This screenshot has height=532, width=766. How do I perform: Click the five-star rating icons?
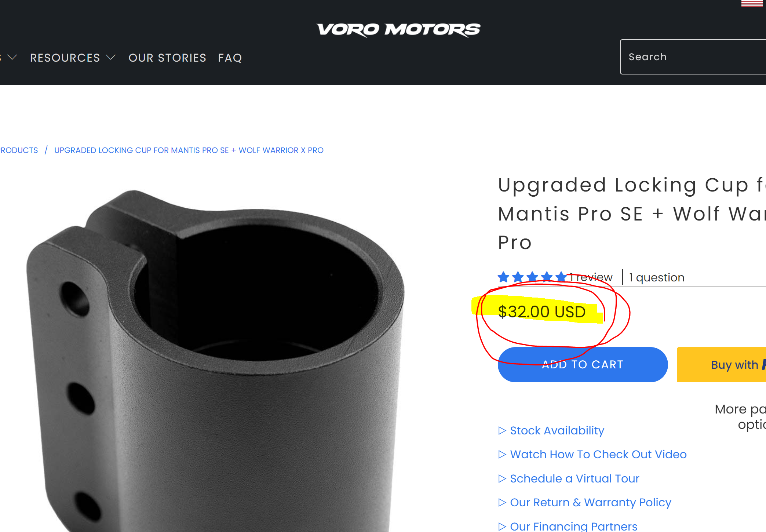532,277
